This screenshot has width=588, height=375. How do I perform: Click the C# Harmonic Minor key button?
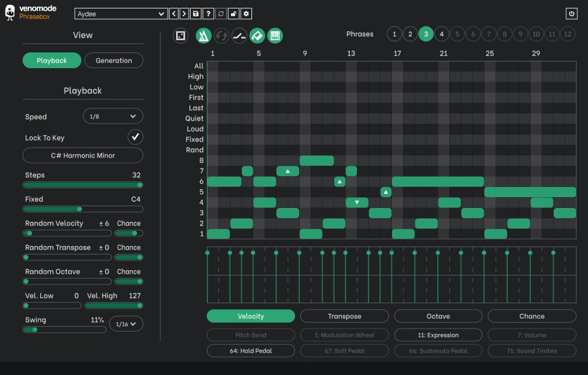pos(83,156)
